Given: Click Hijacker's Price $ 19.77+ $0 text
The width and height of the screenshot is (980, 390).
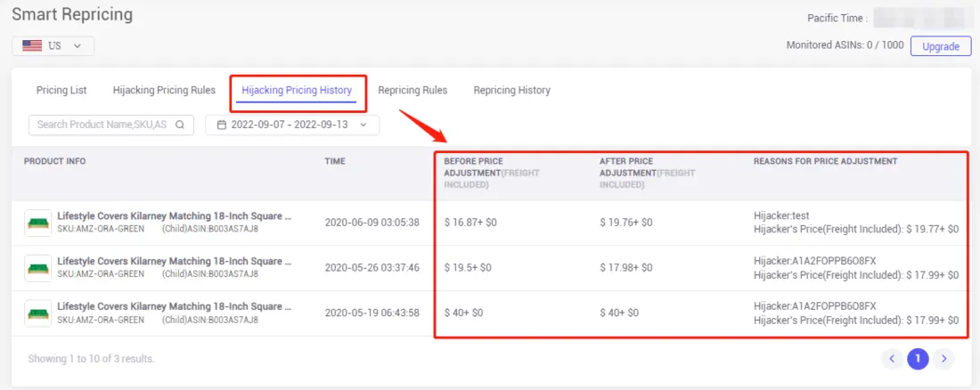Looking at the screenshot, I should tap(856, 230).
